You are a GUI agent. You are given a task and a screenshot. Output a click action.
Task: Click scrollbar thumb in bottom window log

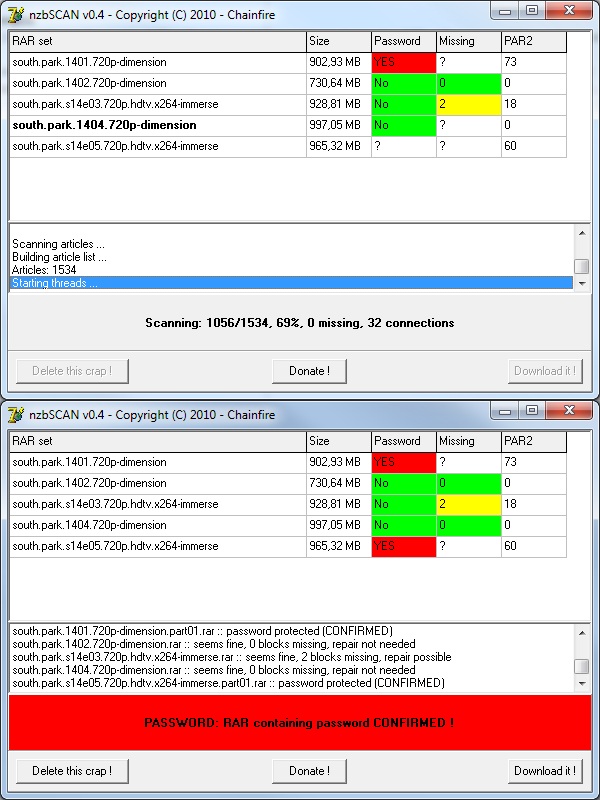[x=582, y=666]
